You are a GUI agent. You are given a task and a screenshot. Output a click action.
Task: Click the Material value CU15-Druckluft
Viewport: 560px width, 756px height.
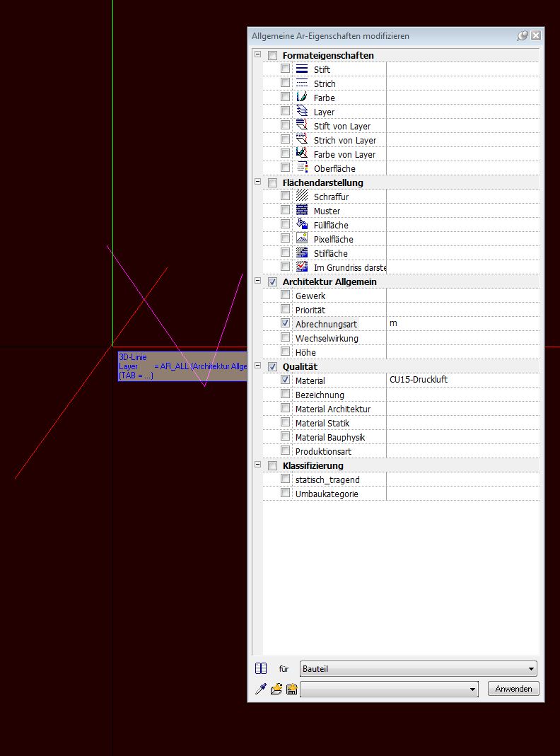click(462, 380)
